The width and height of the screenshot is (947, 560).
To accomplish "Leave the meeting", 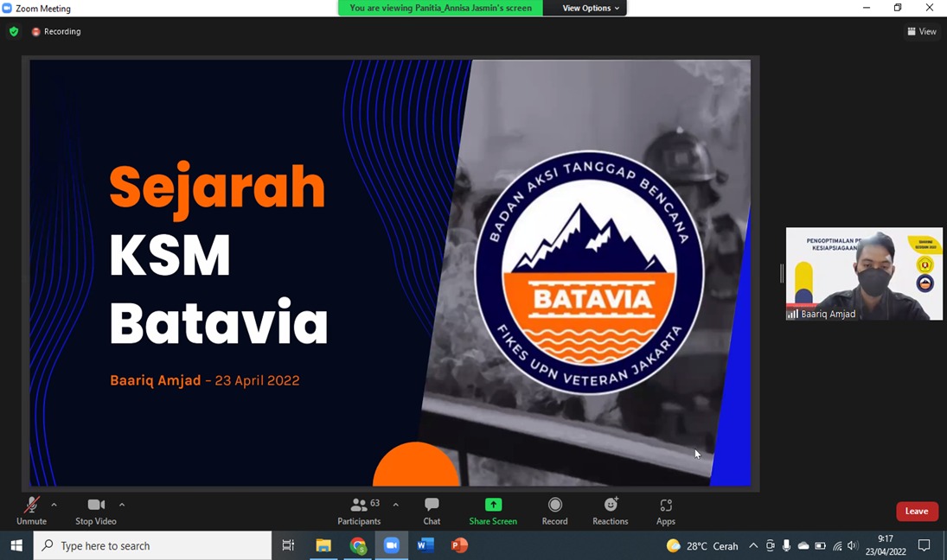I will click(916, 511).
